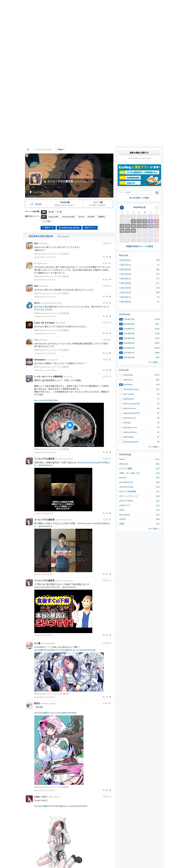Reply to the おえい tweet
186x868 pixels.
pyautogui.click(x=104, y=316)
